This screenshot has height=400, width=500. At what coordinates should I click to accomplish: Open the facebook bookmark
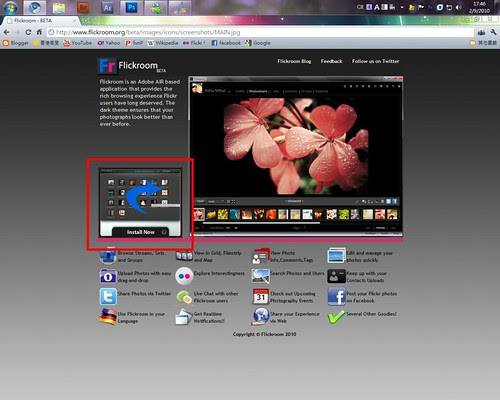coord(226,43)
